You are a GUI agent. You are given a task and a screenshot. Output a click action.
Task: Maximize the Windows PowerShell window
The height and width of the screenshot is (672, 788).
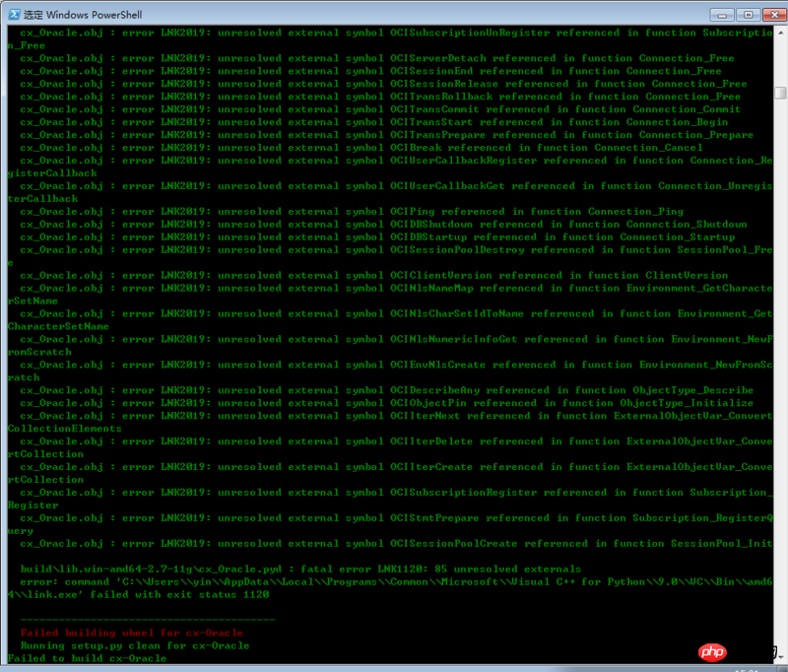[748, 15]
